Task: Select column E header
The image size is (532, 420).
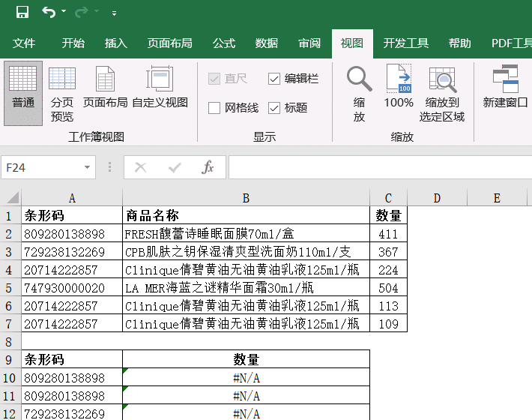Action: pyautogui.click(x=497, y=198)
